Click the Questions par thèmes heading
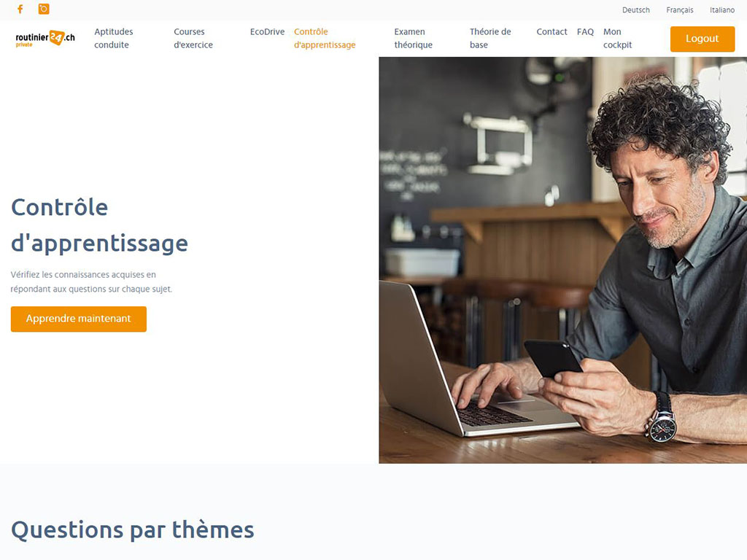Screen dimensions: 747x560 click(x=133, y=530)
